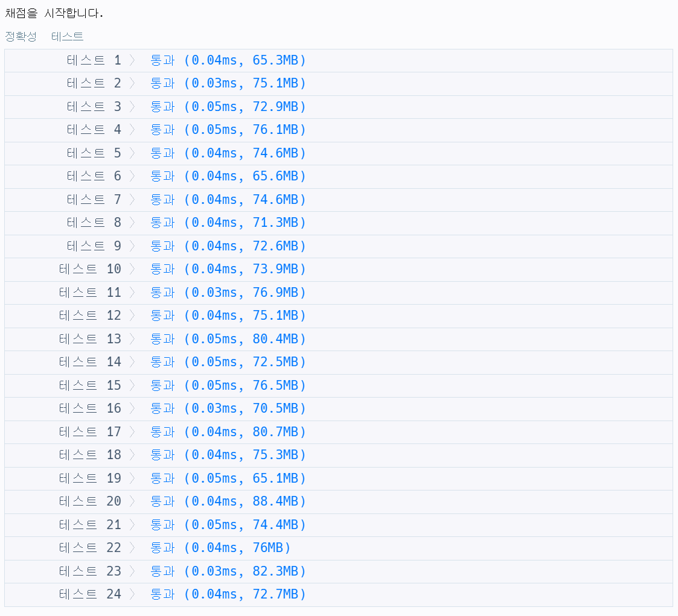This screenshot has width=678, height=616.
Task: Click the chevron beside 테스트 19
Action: point(132,478)
